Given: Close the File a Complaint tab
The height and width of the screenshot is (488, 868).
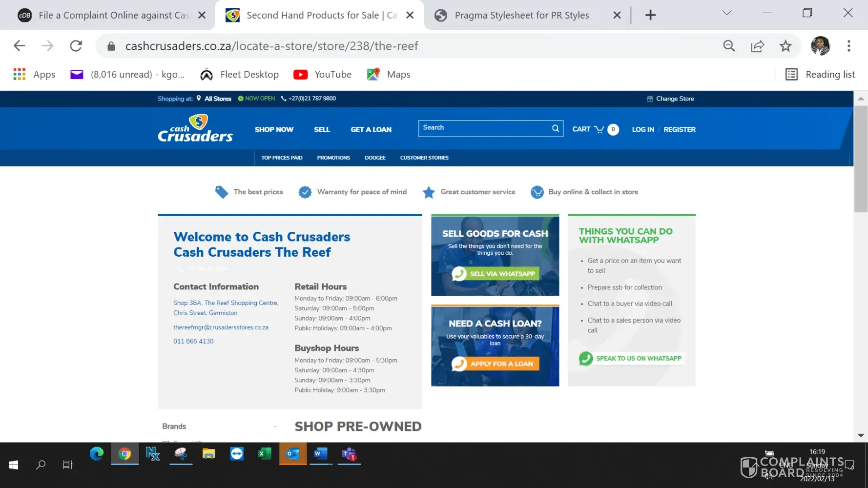Looking at the screenshot, I should [202, 15].
